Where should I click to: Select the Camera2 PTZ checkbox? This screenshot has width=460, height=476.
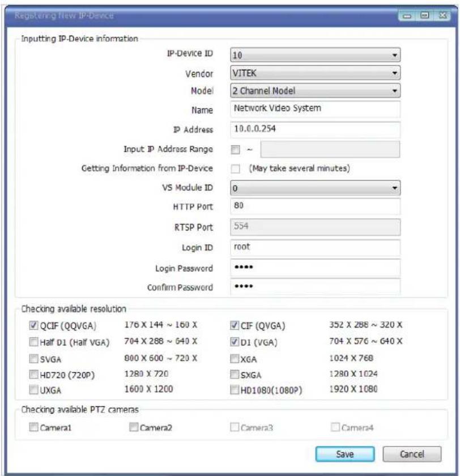click(x=134, y=427)
